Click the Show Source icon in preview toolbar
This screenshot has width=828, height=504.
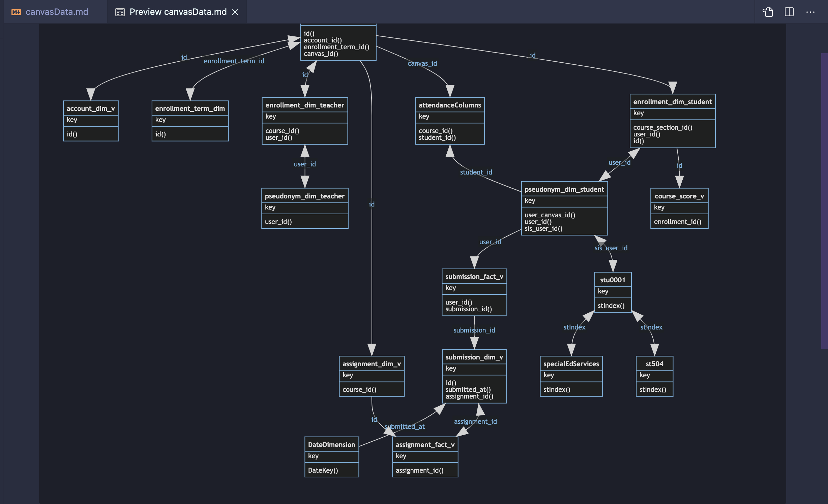point(768,12)
